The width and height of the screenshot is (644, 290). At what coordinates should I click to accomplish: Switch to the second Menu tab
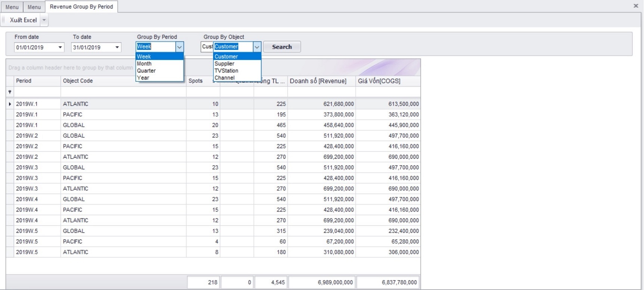[x=34, y=7]
